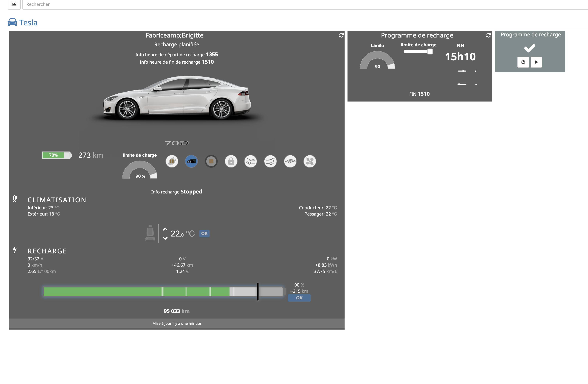The image size is (588, 384).
Task: Refresh the dark Programme de recharge widget
Action: click(488, 35)
